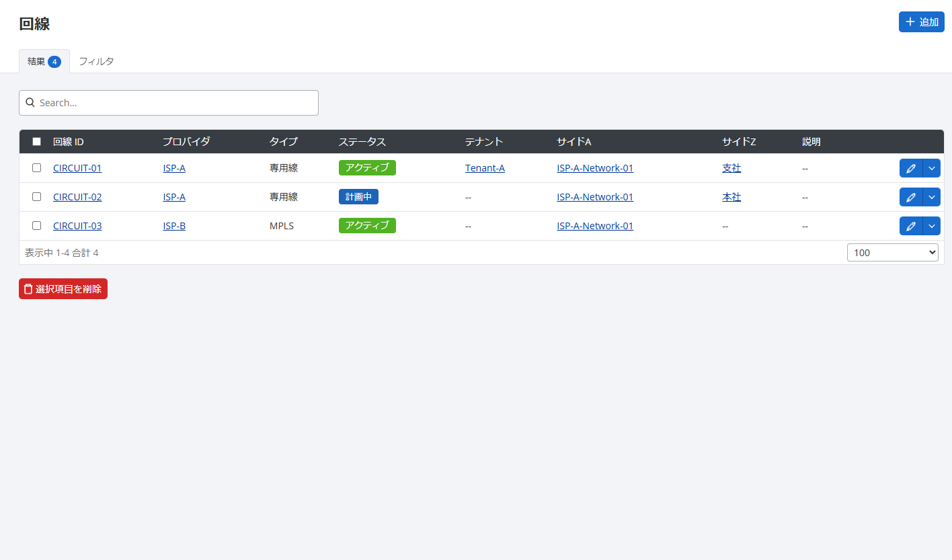Open ISP-A provider link in CIRCUIT-01 row
The image size is (952, 560).
pos(174,168)
